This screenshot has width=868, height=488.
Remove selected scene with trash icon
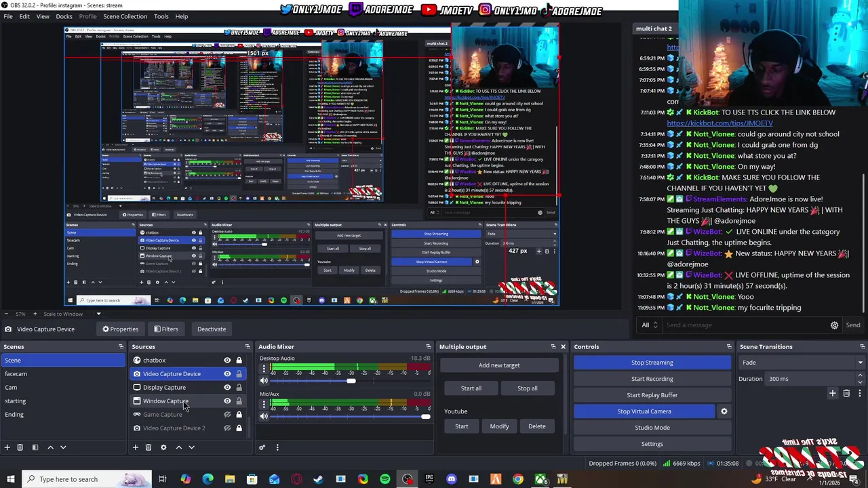20,447
